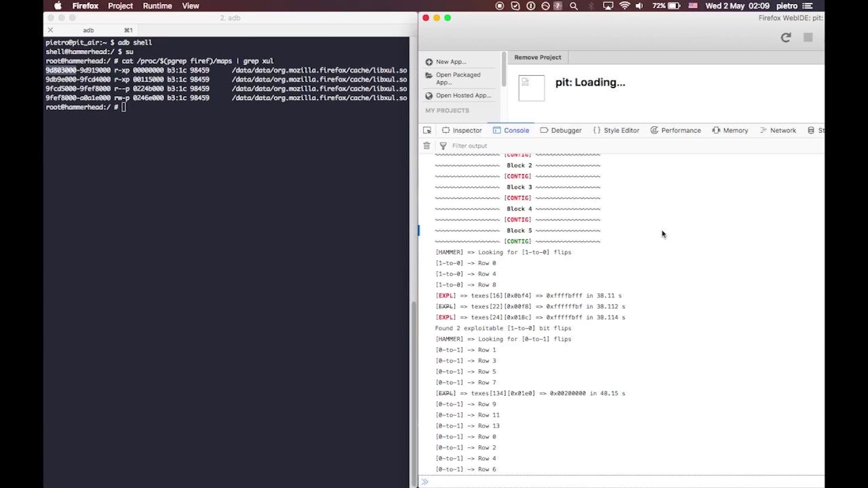Click the MY PROJECTS heading
The image size is (868, 488).
pos(447,110)
